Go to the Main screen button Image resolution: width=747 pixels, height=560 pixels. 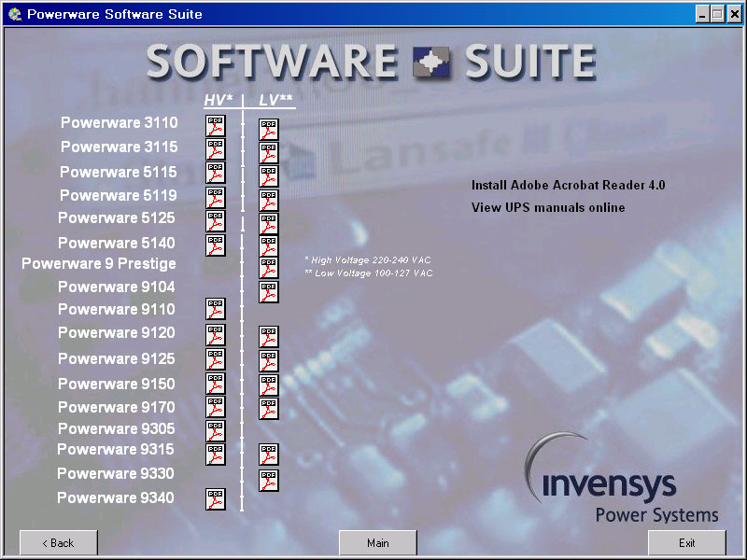coord(377,542)
